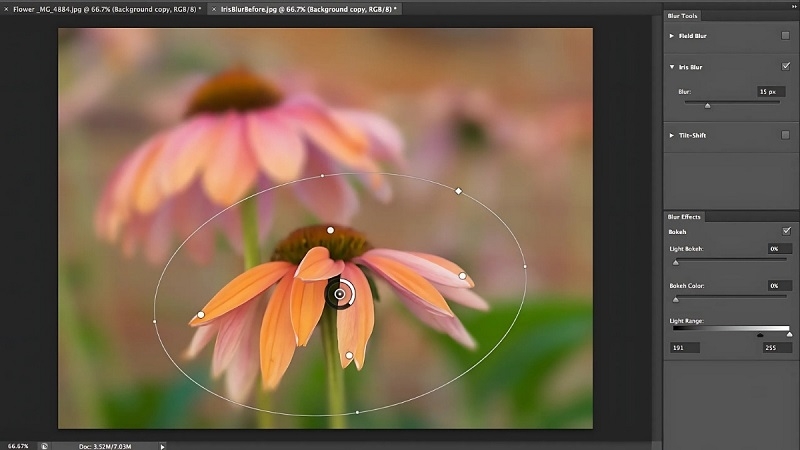The image size is (800, 450).
Task: Select the right feather handle dot
Action: coord(462,276)
